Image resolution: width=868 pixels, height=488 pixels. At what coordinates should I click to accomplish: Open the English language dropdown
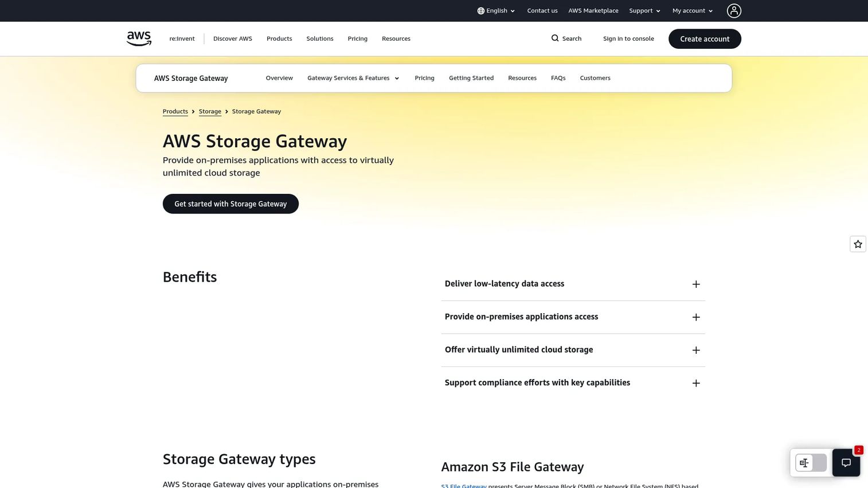[x=496, y=11]
